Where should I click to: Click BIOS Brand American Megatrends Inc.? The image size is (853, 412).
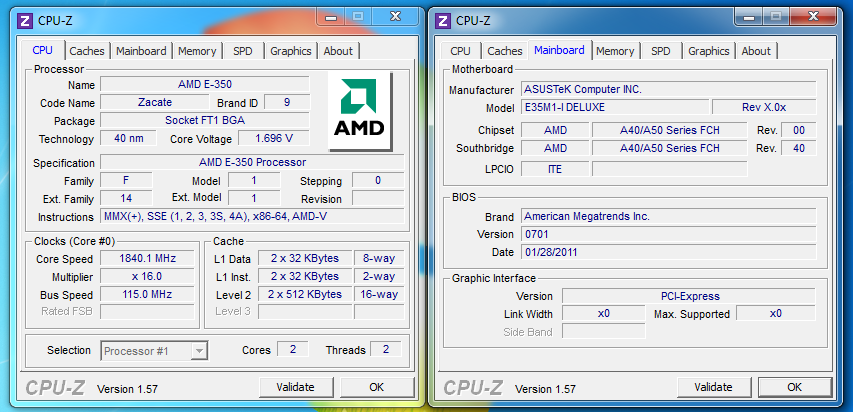click(x=669, y=216)
